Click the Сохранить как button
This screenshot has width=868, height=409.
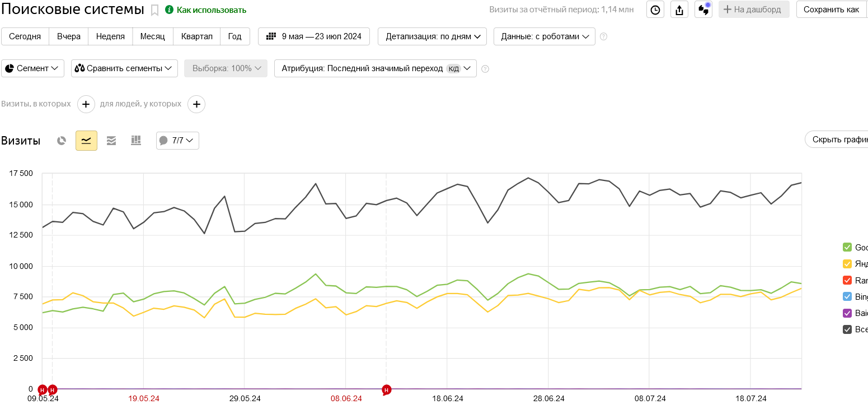pos(831,10)
